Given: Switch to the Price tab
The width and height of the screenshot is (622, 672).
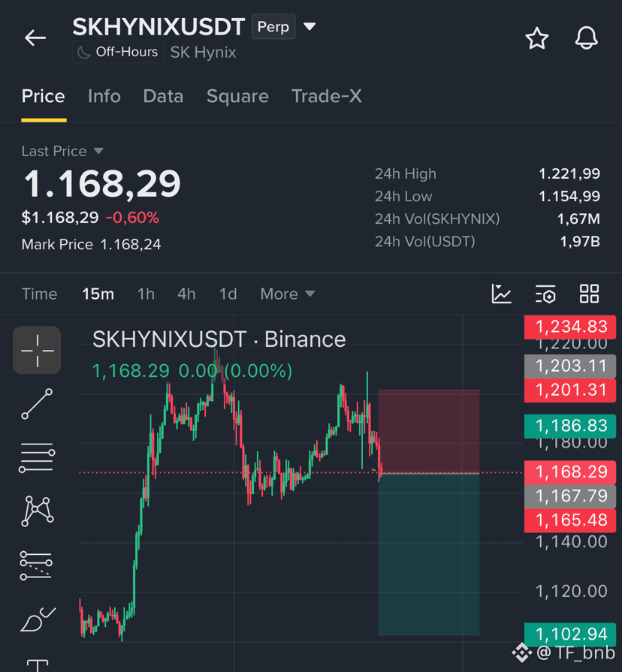Looking at the screenshot, I should (x=44, y=96).
